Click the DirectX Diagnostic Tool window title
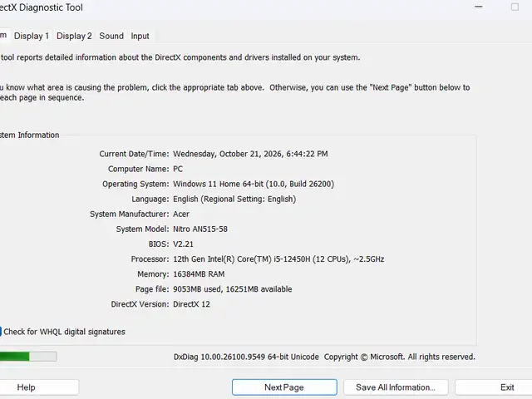The height and width of the screenshot is (399, 532). 42,7
